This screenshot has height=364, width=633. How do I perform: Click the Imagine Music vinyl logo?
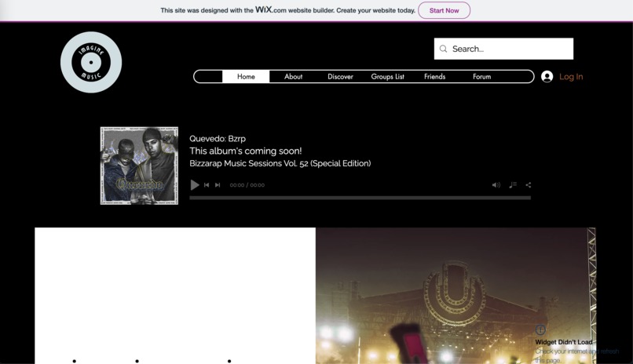(91, 63)
